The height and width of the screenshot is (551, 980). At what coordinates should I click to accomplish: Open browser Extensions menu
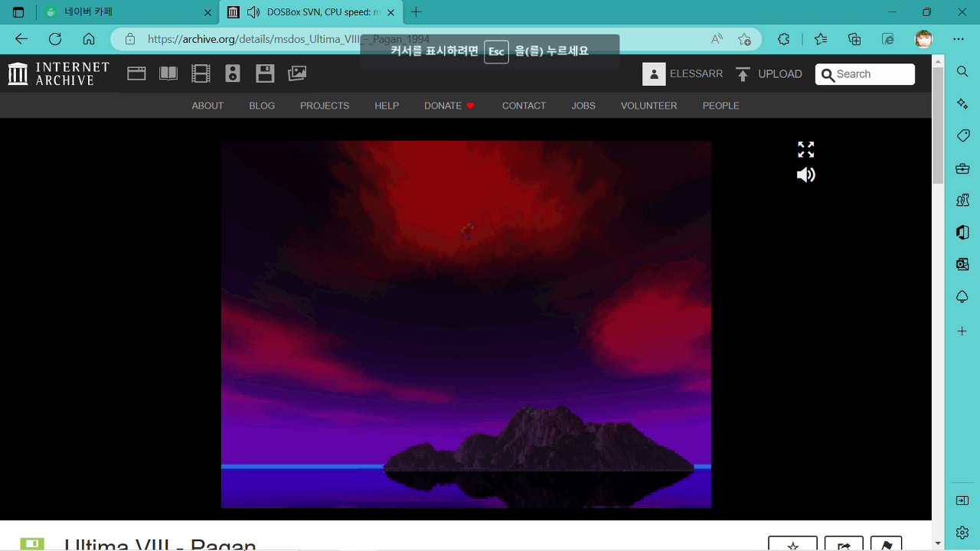pyautogui.click(x=783, y=39)
